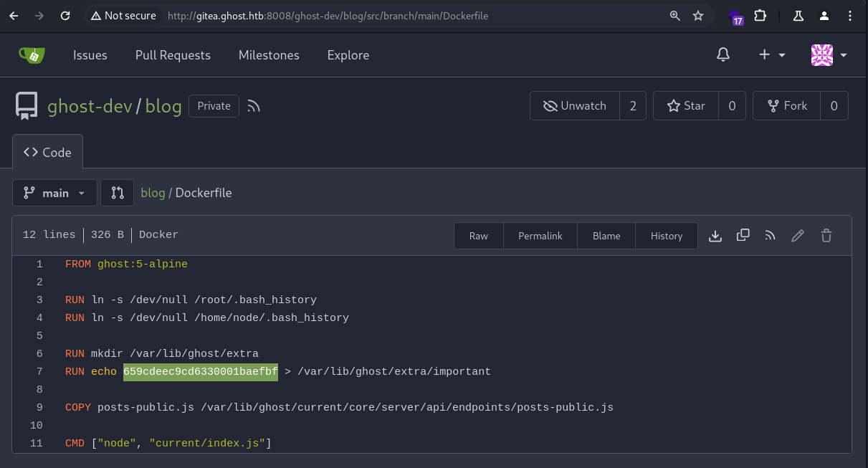
Task: Select line number 1
Action: coord(39,264)
